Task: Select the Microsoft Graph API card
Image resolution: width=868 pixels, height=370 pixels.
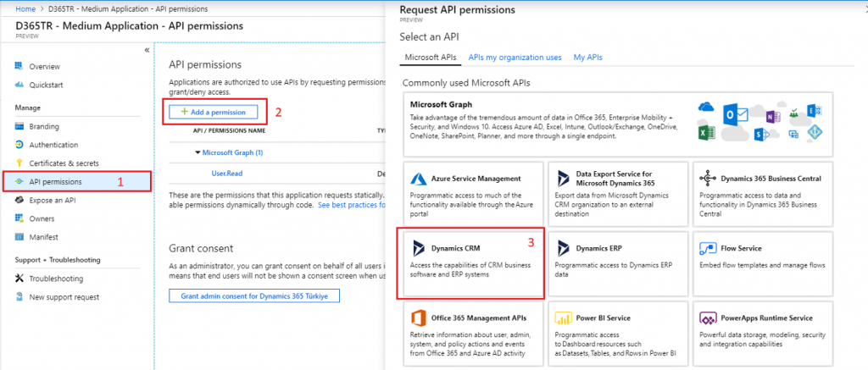Action: [617, 124]
